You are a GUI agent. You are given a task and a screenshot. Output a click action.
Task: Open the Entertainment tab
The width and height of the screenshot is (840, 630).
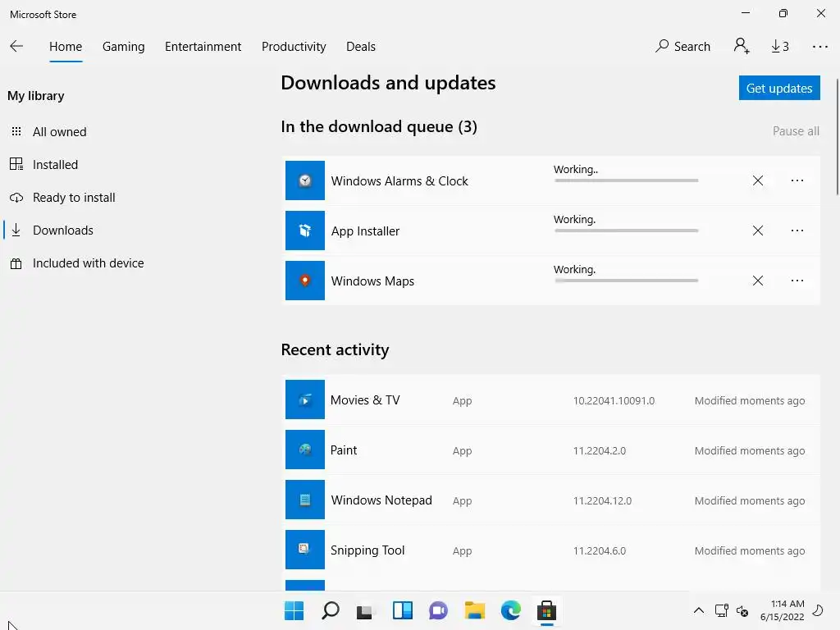coord(203,47)
